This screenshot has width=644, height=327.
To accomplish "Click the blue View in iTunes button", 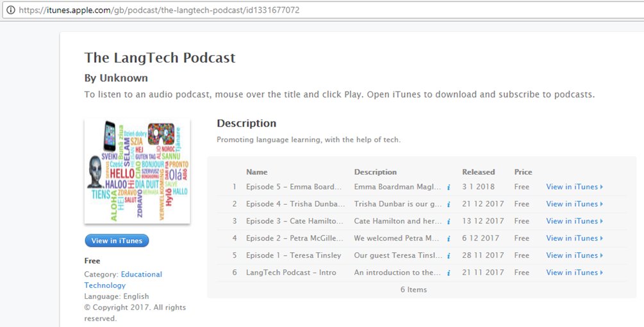I will (x=117, y=241).
